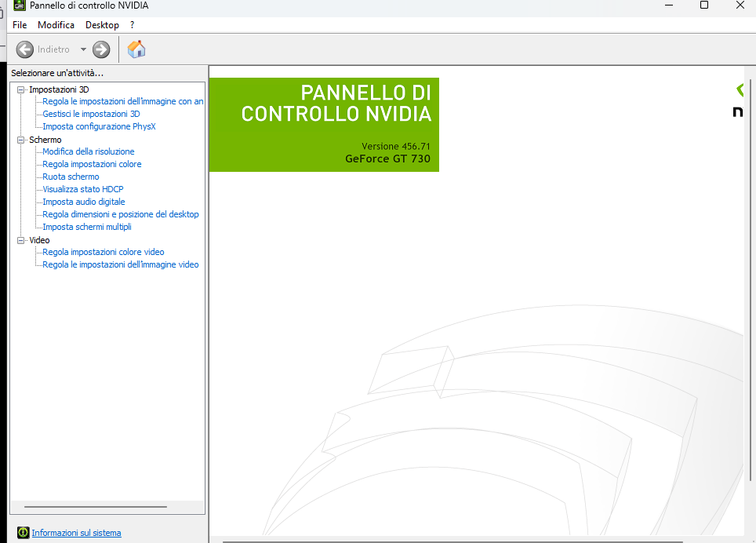Click the Indietro label in toolbar
The height and width of the screenshot is (543, 756).
click(53, 49)
